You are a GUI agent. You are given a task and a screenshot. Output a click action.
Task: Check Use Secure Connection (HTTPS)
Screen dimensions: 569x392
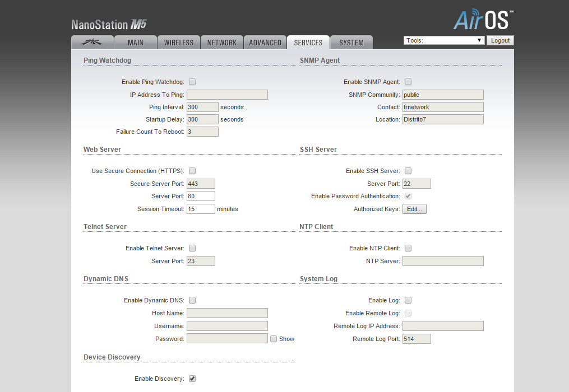point(192,171)
